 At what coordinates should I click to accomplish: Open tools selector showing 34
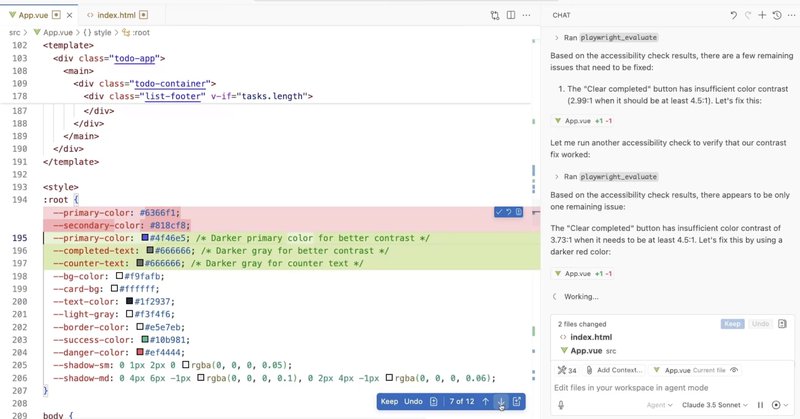coord(567,371)
